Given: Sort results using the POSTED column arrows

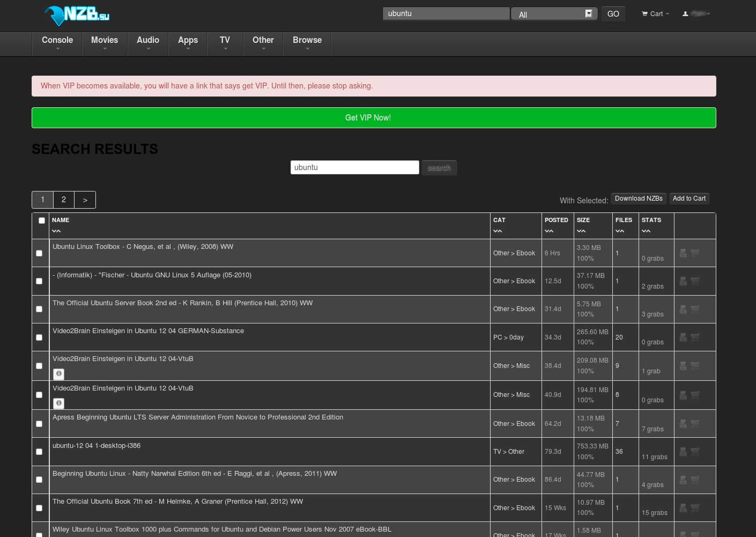Looking at the screenshot, I should click(x=549, y=231).
